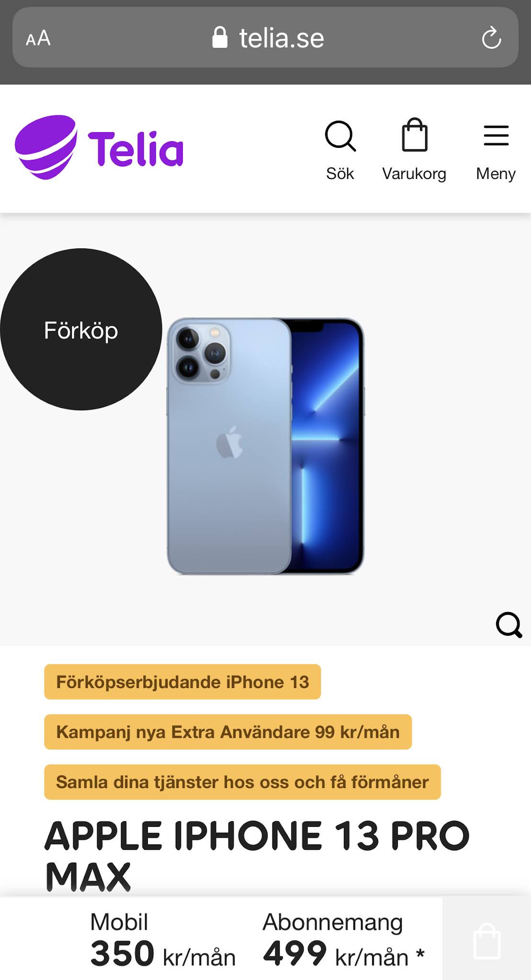This screenshot has height=980, width=531.
Task: Open the AA text size menu
Action: 38,38
